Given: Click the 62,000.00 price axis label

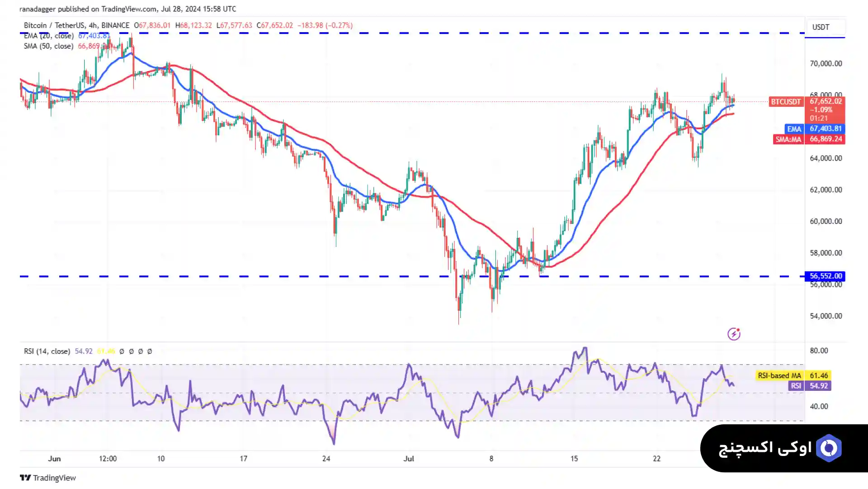Looking at the screenshot, I should (x=826, y=190).
